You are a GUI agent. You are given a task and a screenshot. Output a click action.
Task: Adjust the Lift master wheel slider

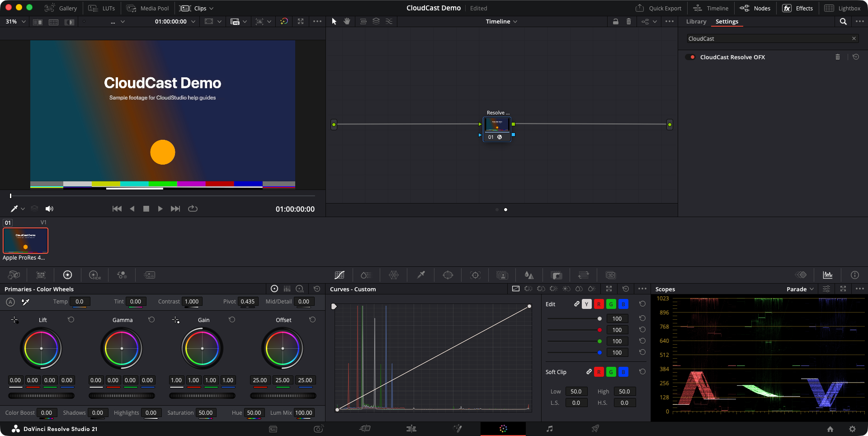click(x=41, y=396)
